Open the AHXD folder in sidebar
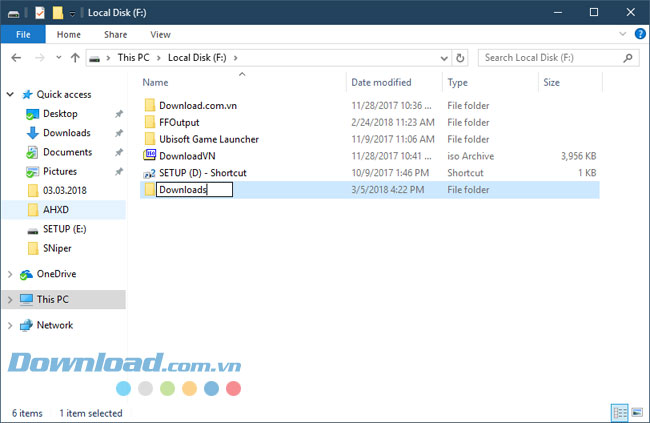The height and width of the screenshot is (423, 650). pyautogui.click(x=56, y=210)
